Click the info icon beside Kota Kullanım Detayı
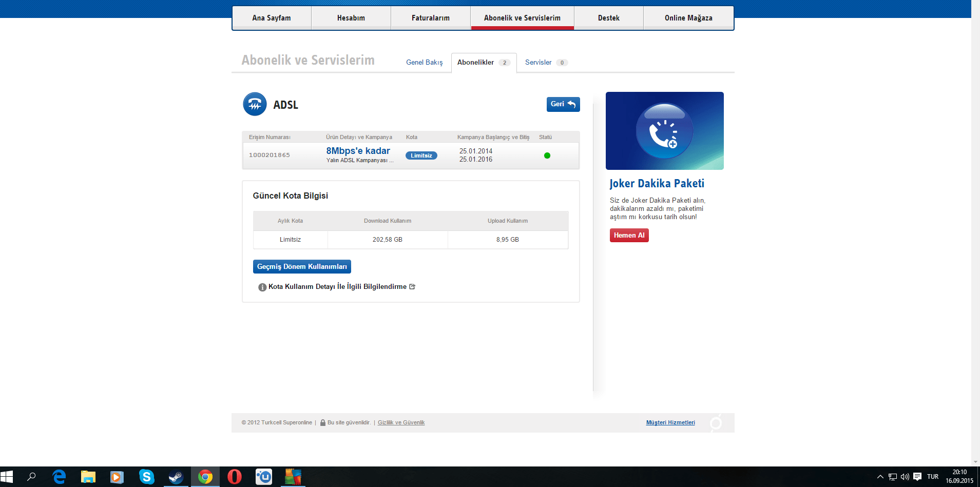Viewport: 980px width, 487px height. point(262,287)
